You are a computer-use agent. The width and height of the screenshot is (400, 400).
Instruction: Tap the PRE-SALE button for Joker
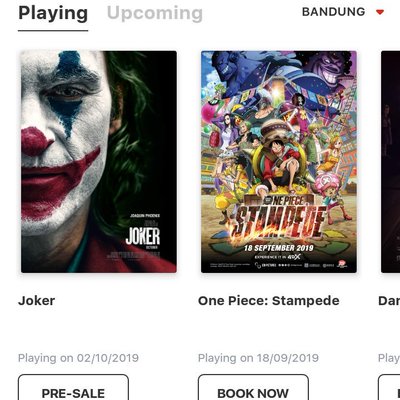73,387
